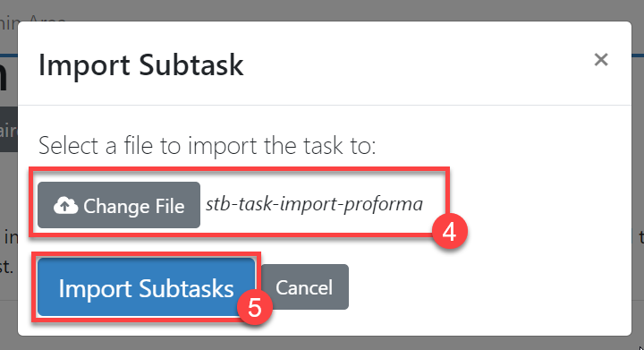The image size is (644, 350).
Task: Click the cloud upload icon
Action: tap(65, 205)
